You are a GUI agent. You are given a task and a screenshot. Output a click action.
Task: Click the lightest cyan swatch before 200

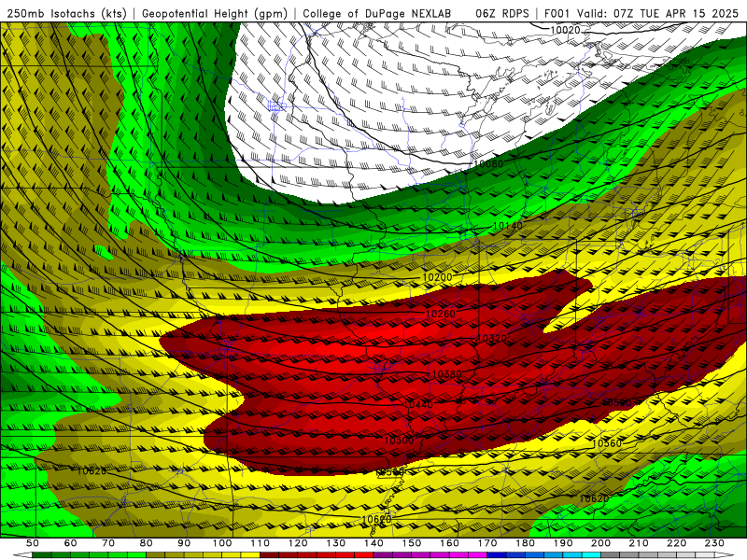591,555
